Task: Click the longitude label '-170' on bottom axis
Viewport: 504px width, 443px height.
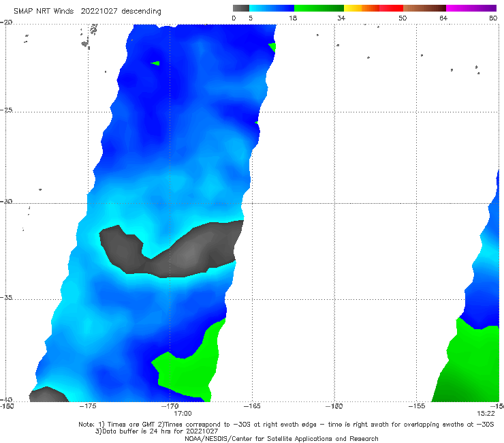Action: click(170, 406)
